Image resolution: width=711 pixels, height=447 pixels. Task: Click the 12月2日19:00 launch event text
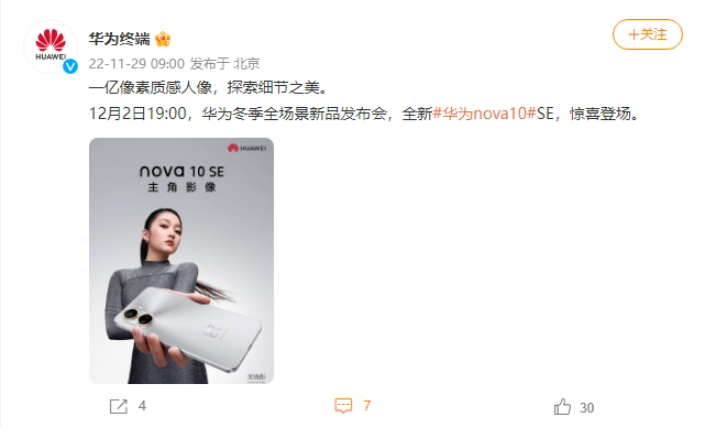(x=137, y=113)
